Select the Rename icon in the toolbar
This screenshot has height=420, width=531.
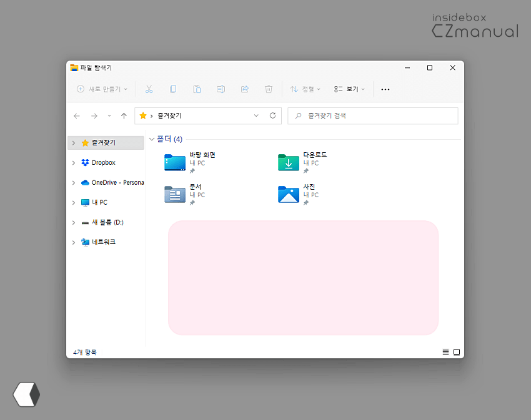[221, 89]
